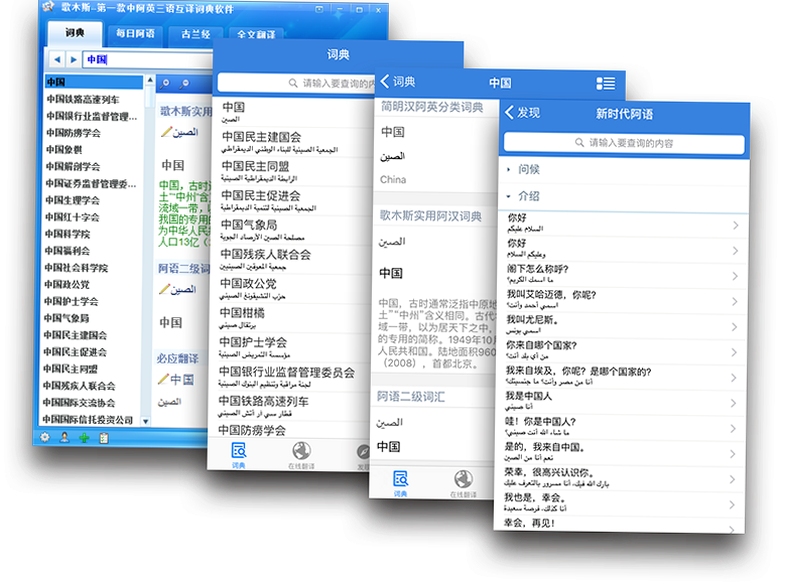Tap 中国柑橘 in first phone list
Viewport: 786px width, 584px height.
pyautogui.click(x=294, y=318)
